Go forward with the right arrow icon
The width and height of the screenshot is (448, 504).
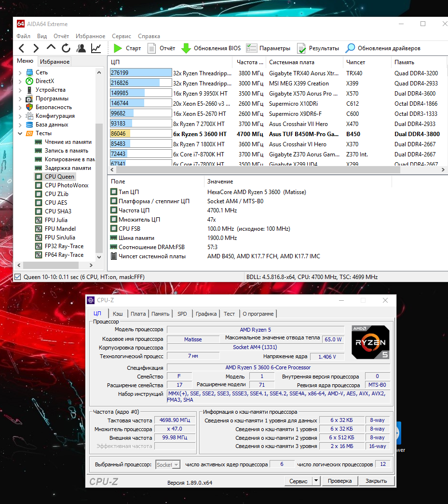pyautogui.click(x=36, y=48)
